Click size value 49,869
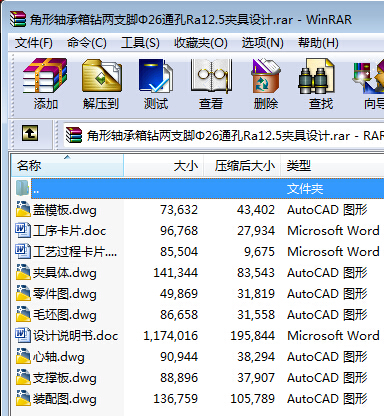Viewport: 384px width, 416px height. point(179,294)
